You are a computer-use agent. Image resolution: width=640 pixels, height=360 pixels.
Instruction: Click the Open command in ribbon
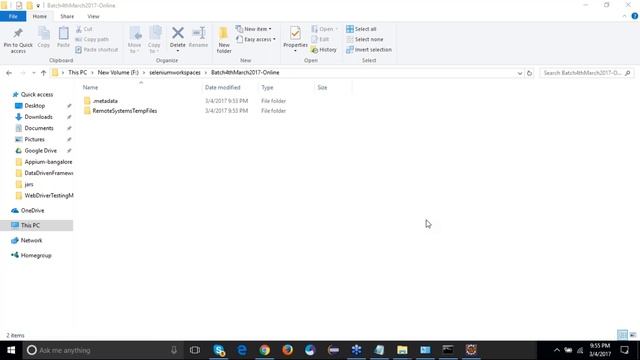(324, 29)
